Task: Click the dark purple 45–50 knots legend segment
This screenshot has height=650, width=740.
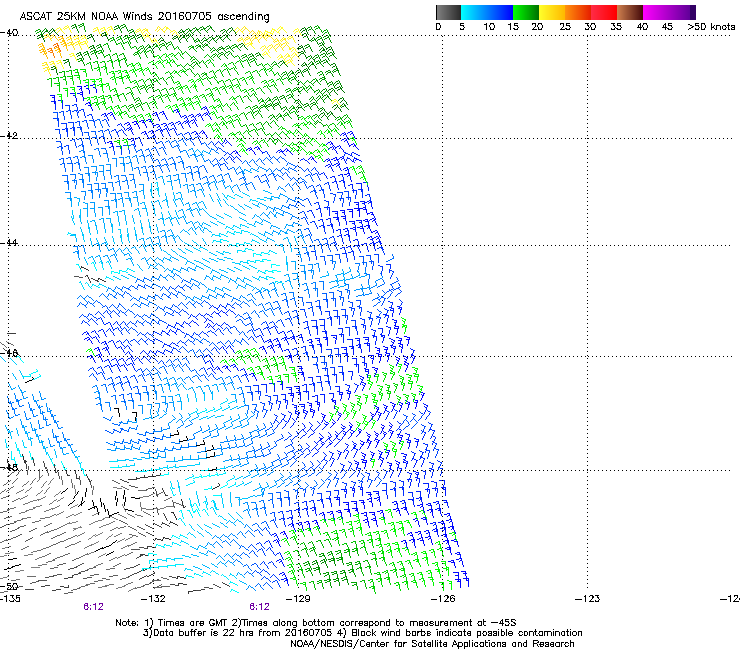Action: tap(682, 12)
